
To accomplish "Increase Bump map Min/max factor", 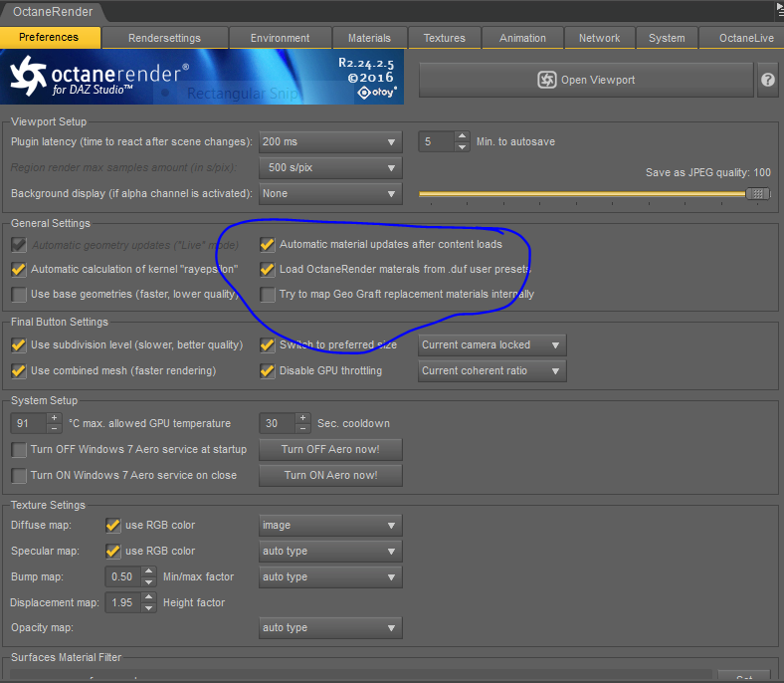I will click(148, 571).
